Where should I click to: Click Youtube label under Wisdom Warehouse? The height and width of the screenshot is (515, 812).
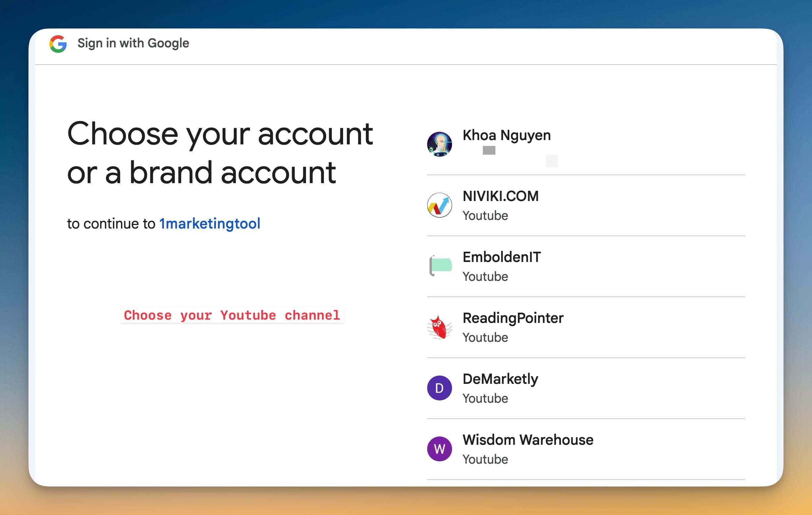pos(485,460)
